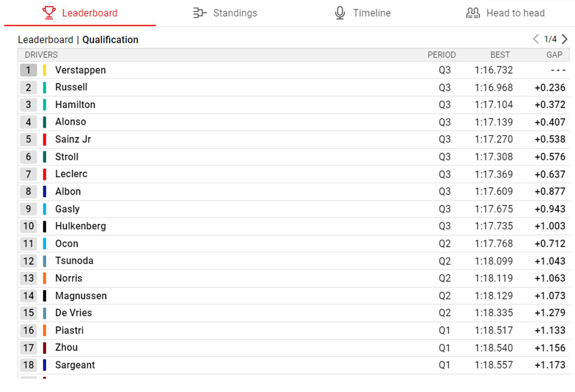Click the position 1 badge
This screenshot has height=392, width=575.
pyautogui.click(x=28, y=70)
